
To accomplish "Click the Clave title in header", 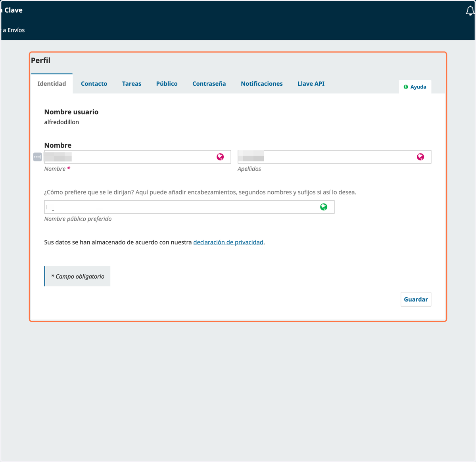I will [13, 10].
